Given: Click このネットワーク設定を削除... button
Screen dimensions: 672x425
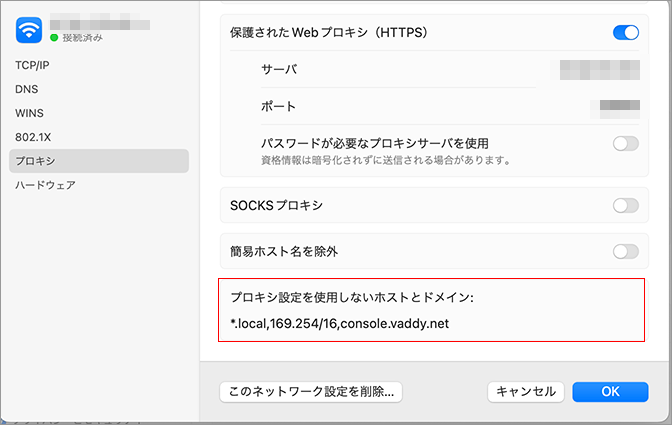Looking at the screenshot, I should pos(311,392).
